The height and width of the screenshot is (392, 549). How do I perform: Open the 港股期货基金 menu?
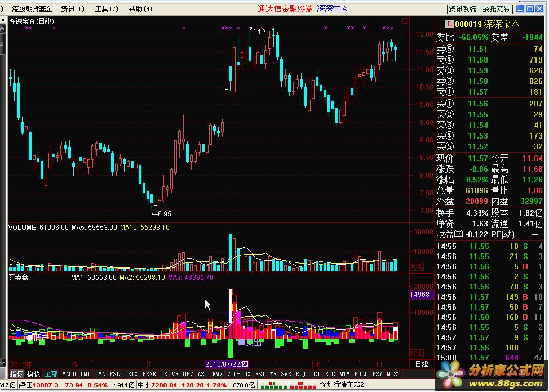(32, 9)
